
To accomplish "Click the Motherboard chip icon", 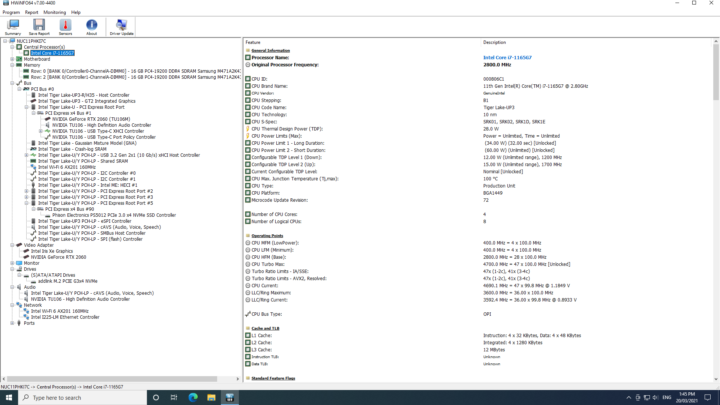I will [19, 59].
